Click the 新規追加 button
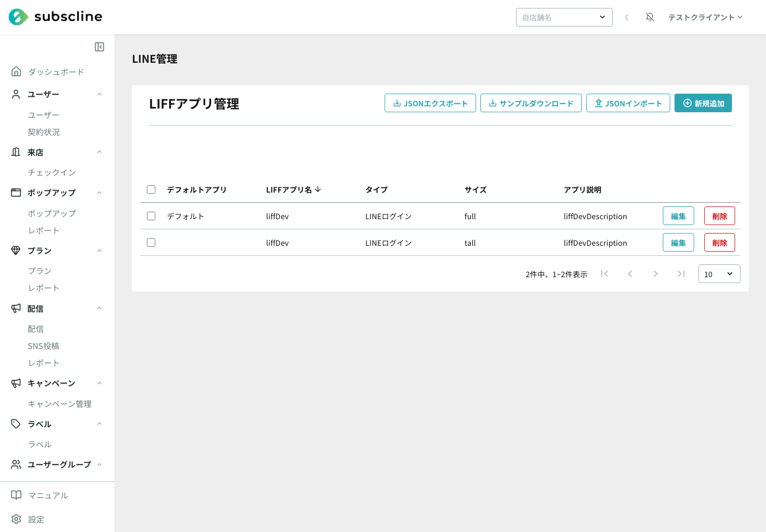Viewport: 766px width, 532px height. coord(703,103)
